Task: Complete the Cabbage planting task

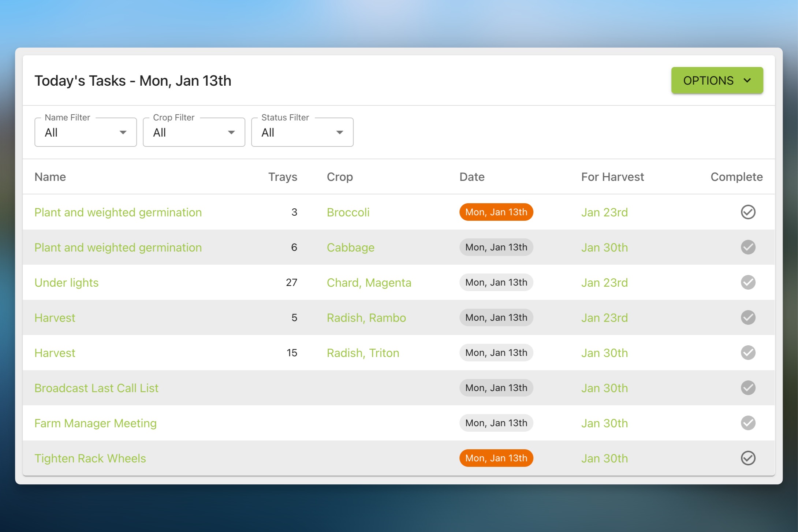Action: click(x=748, y=247)
